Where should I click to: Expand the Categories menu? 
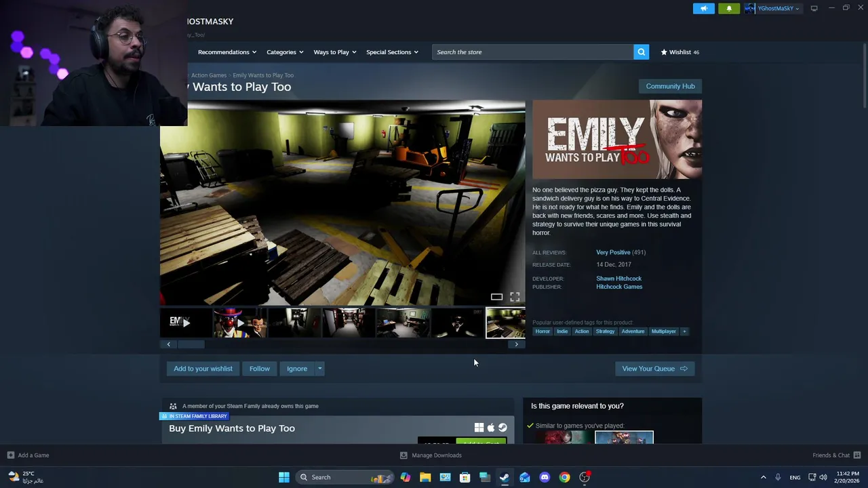pos(285,52)
